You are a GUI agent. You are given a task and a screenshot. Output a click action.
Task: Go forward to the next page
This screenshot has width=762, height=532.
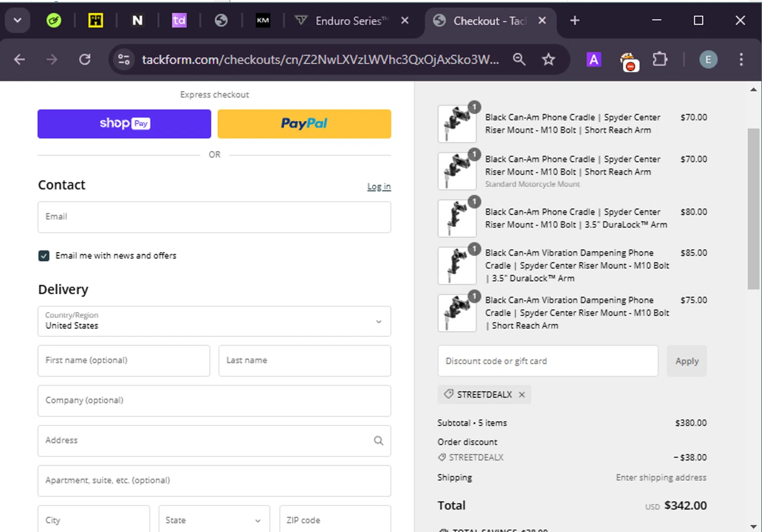(x=52, y=59)
